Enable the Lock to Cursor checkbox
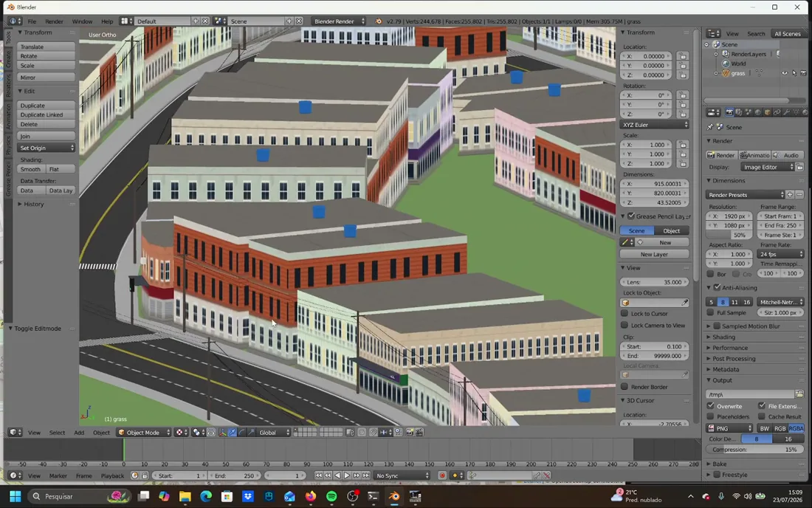 tap(625, 313)
